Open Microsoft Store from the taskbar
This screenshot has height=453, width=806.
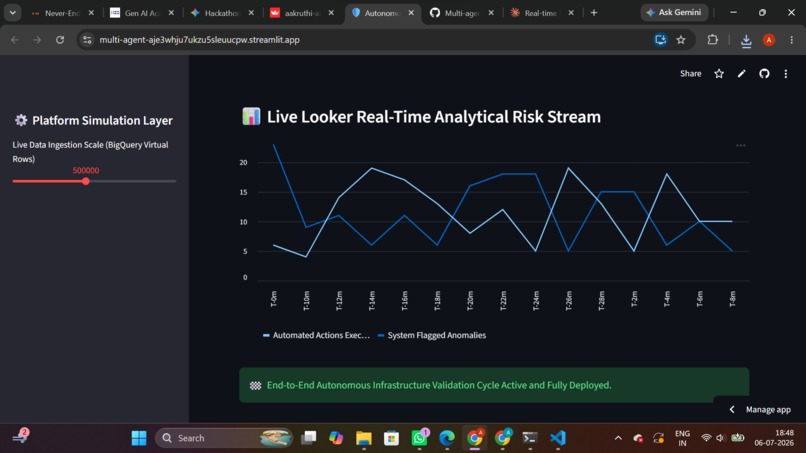391,438
